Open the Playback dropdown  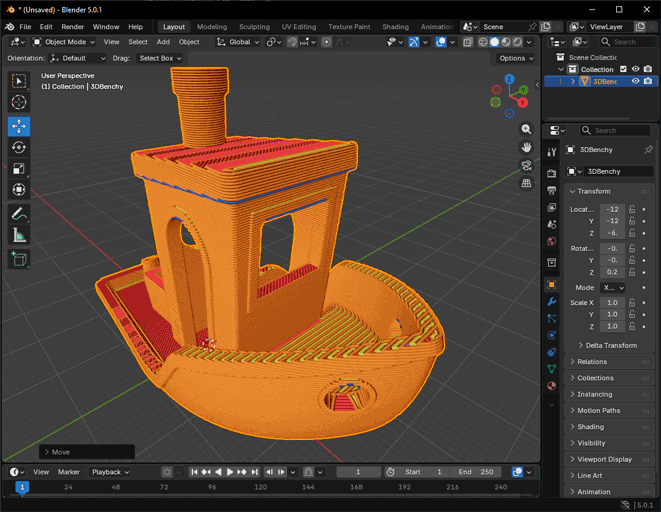coord(110,472)
